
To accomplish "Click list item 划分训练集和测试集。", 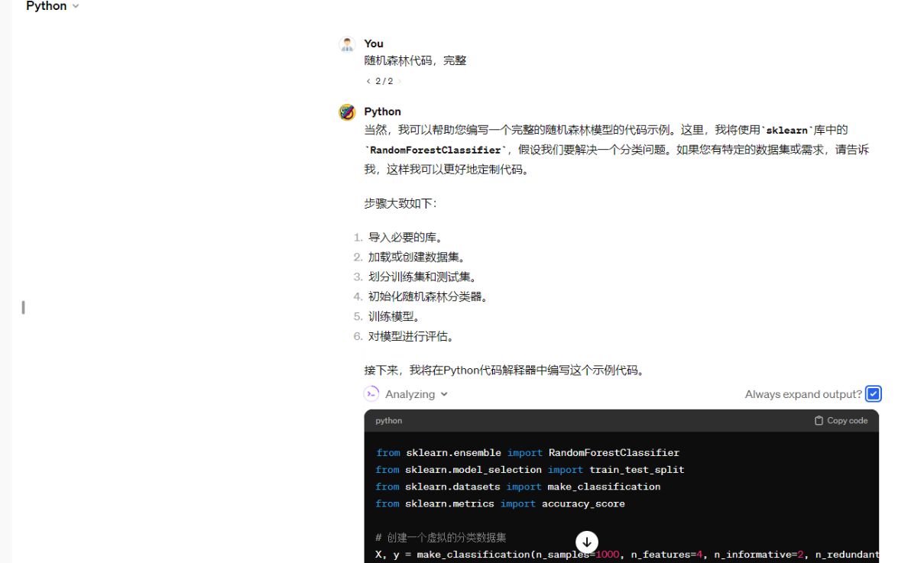I will (x=423, y=277).
